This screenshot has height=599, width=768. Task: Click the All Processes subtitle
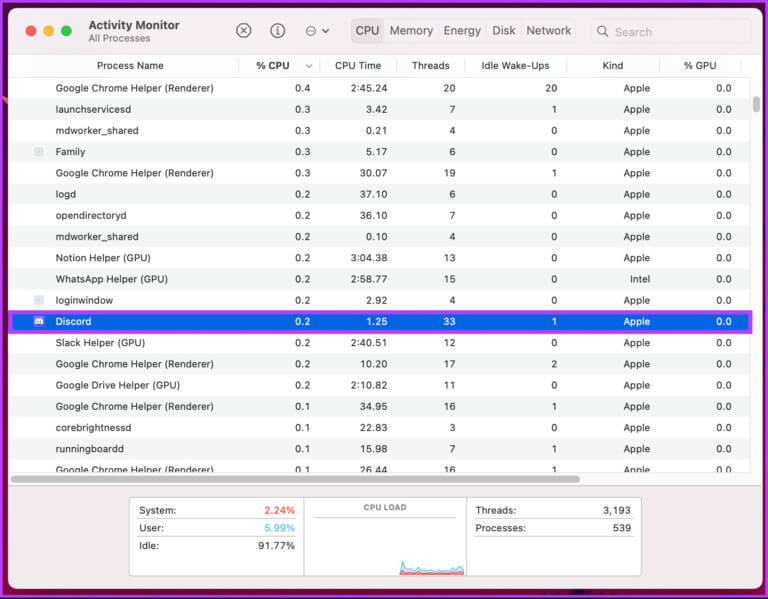click(x=119, y=38)
